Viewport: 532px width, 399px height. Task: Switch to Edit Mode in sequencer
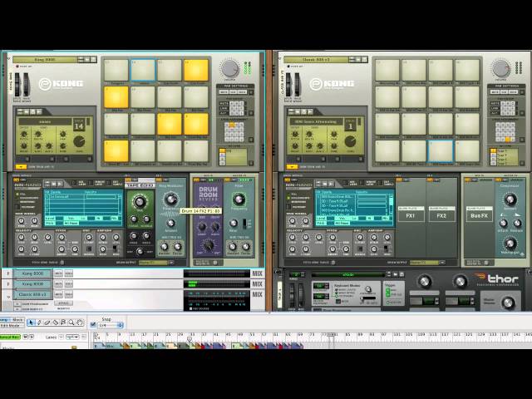12,325
